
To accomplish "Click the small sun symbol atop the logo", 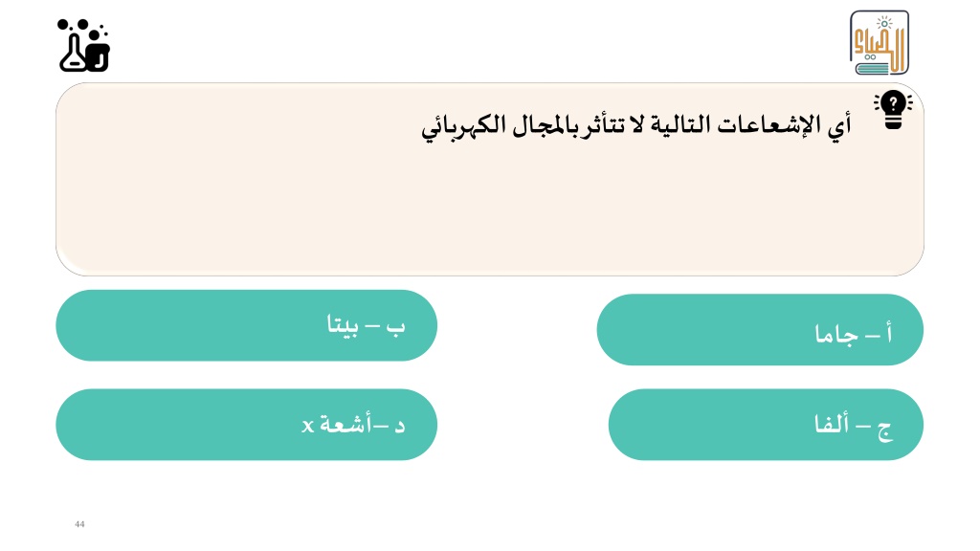I will pos(883,24).
